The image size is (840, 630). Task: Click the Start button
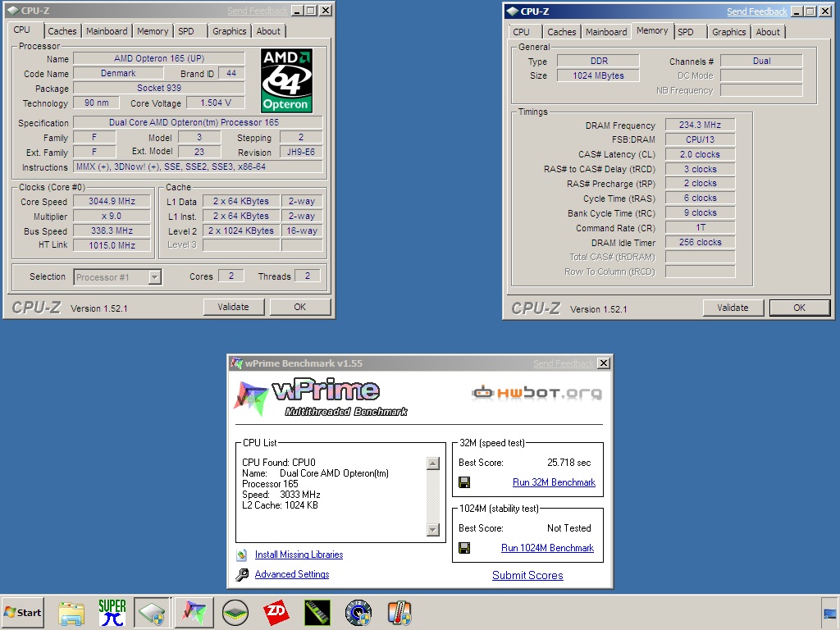[22, 612]
